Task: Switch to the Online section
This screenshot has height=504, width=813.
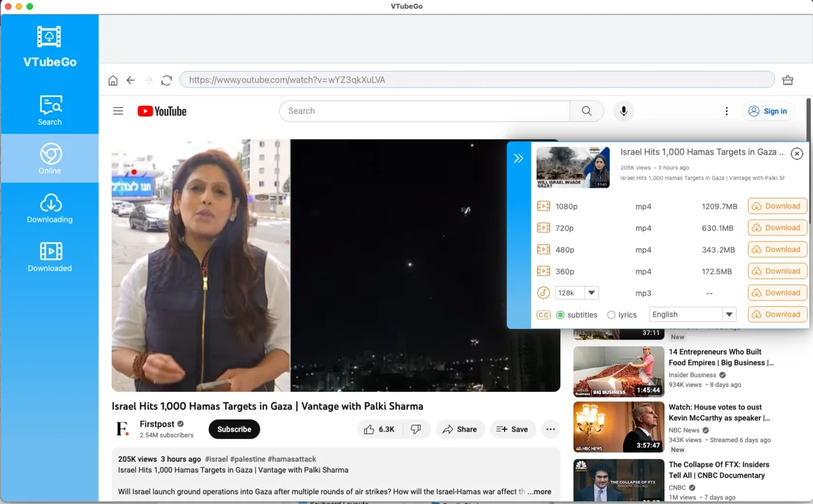Action: (x=50, y=159)
